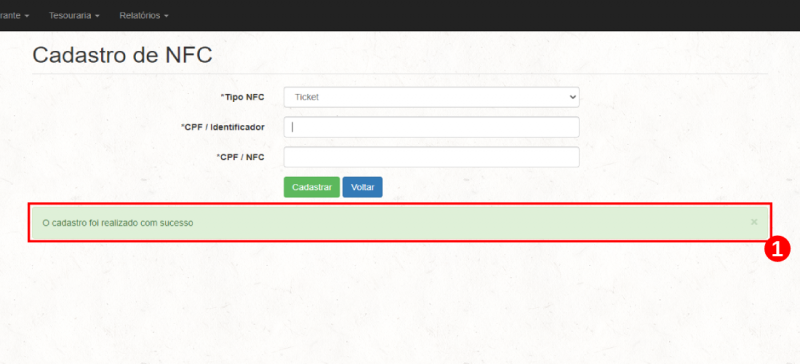Click the blue Voltar button
The image size is (800, 364).
[362, 187]
